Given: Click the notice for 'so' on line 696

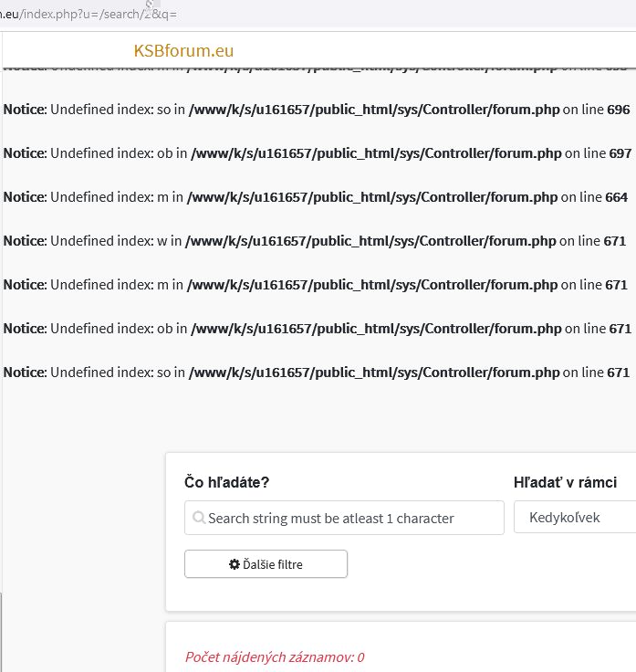Looking at the screenshot, I should (317, 110).
